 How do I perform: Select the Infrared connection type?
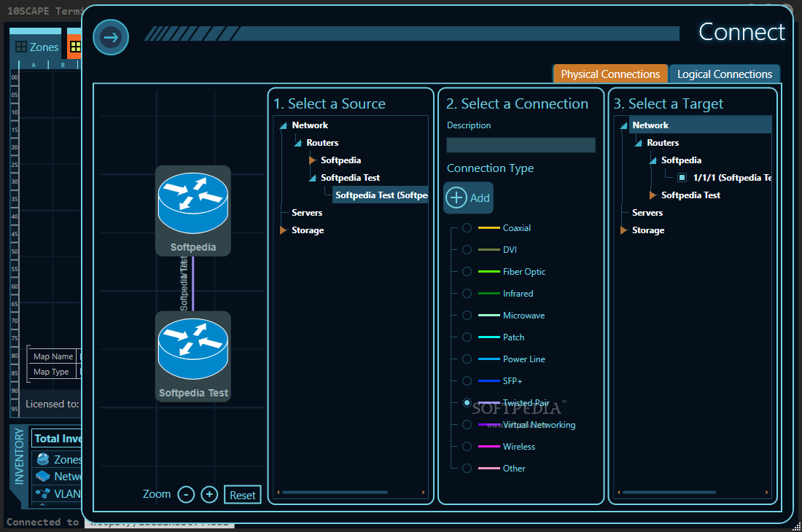click(x=467, y=294)
